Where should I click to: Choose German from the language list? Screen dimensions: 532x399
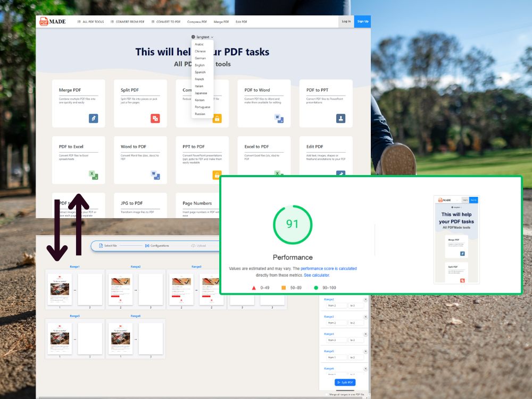pyautogui.click(x=200, y=59)
